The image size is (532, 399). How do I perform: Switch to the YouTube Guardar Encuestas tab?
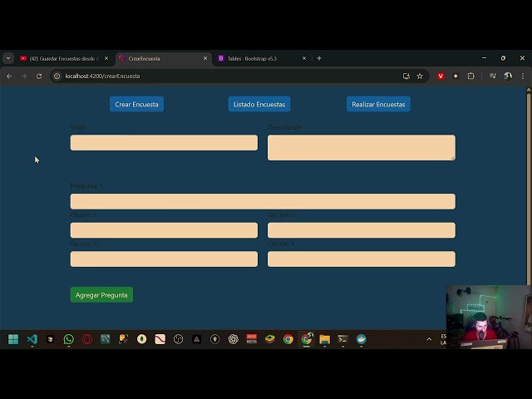pyautogui.click(x=63, y=58)
